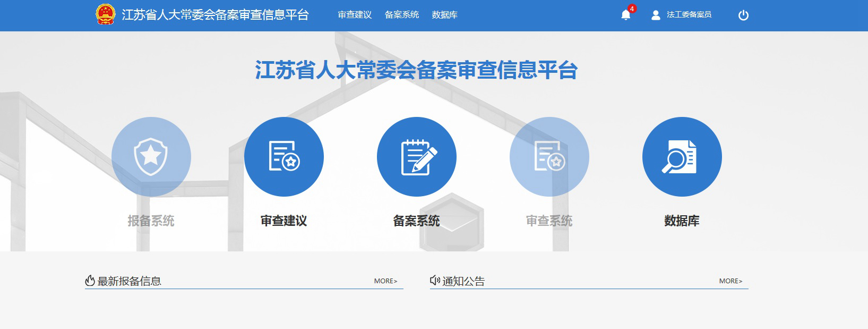Click the 报备系统 label under shield
Viewport: 868px width, 329px height.
151,221
